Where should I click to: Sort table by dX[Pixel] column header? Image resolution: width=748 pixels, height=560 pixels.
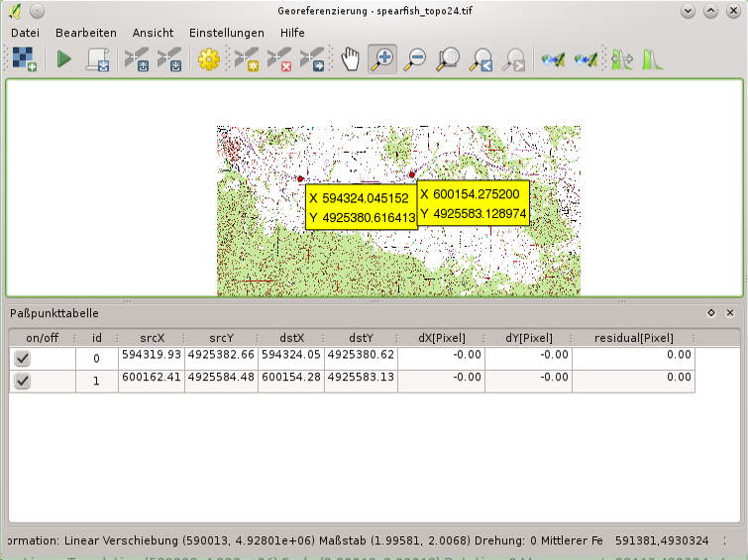click(441, 338)
